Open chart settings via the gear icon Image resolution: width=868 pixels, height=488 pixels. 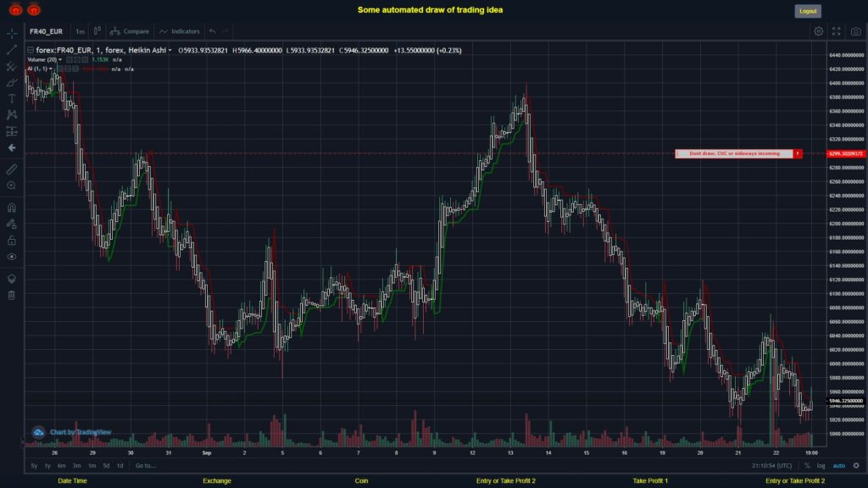[819, 30]
